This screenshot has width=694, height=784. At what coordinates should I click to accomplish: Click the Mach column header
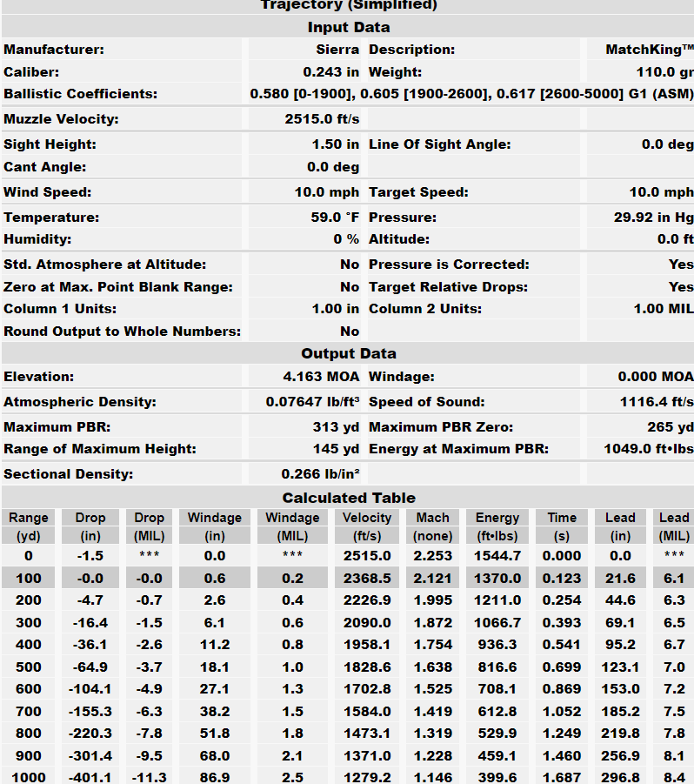pyautogui.click(x=433, y=518)
